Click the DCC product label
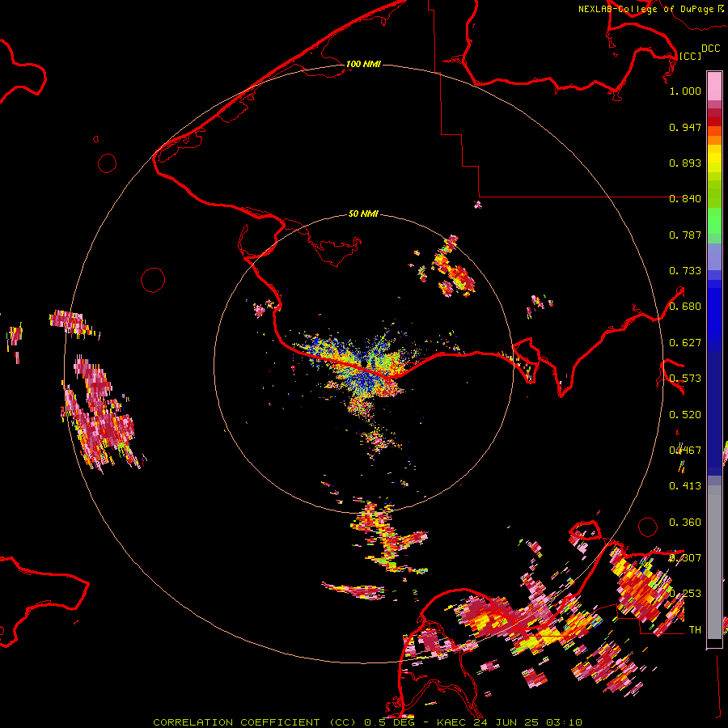The image size is (728, 728). tap(711, 49)
